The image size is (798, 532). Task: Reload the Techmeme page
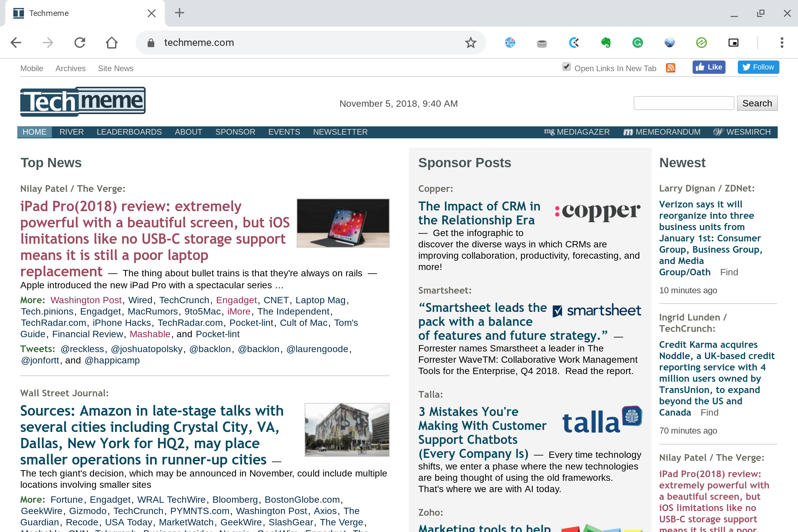click(x=80, y=43)
